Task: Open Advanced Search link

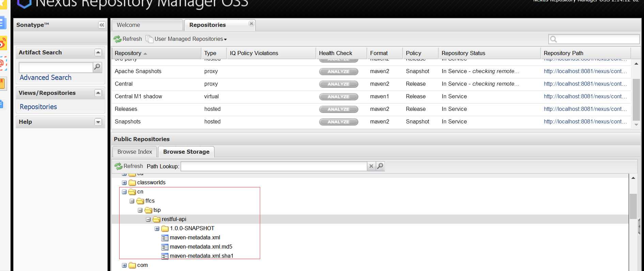Action: coord(46,78)
